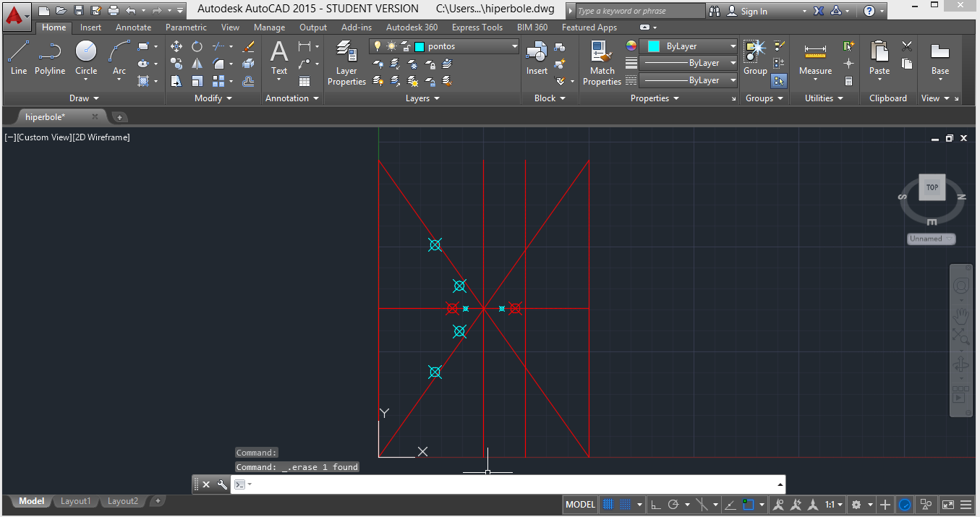
Task: Click the Rotate tool icon
Action: tap(197, 46)
